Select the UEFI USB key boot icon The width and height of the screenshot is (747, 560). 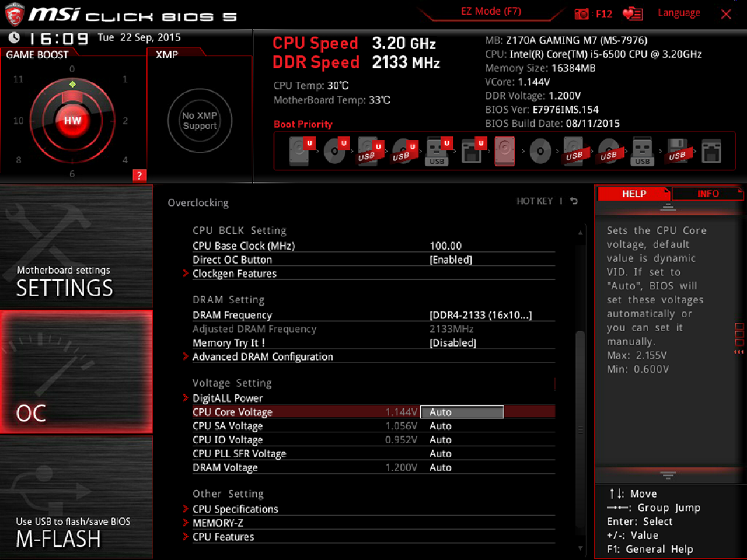click(438, 151)
